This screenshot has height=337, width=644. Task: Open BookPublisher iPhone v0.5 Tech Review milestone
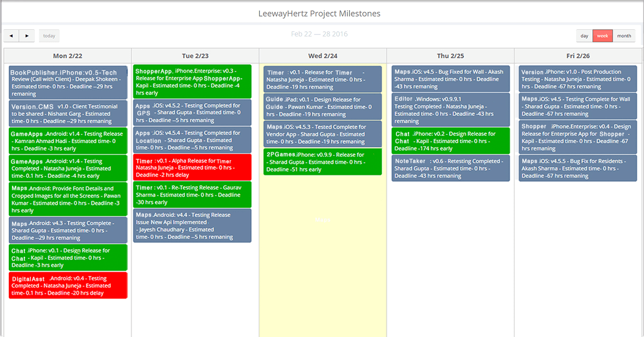(68, 83)
